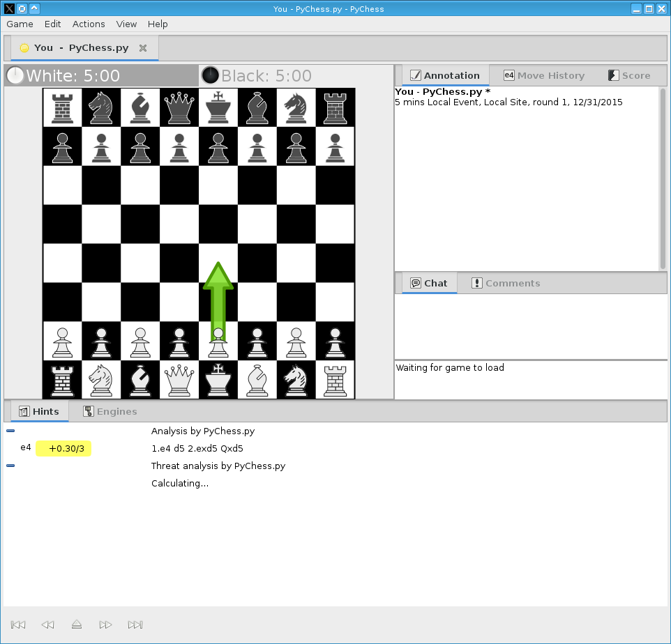Click the 'Waiting for game to load' message
Viewport: 671px width, 644px height.
point(450,368)
